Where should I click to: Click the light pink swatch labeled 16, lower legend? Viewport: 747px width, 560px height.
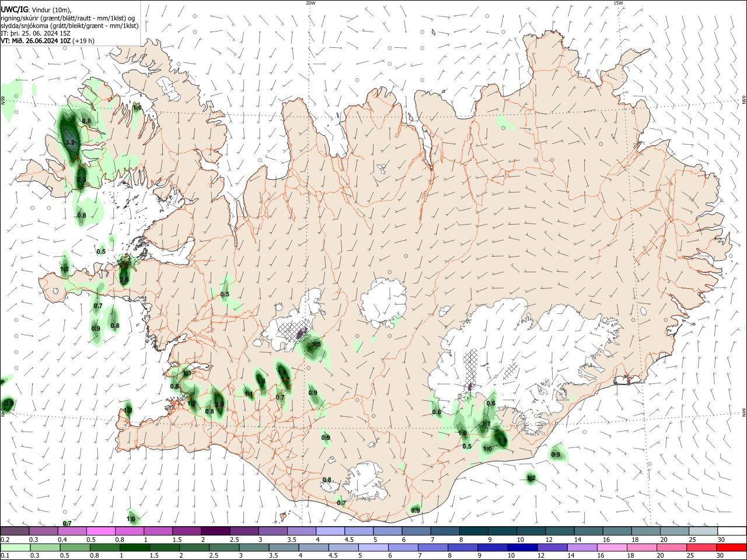pyautogui.click(x=611, y=548)
